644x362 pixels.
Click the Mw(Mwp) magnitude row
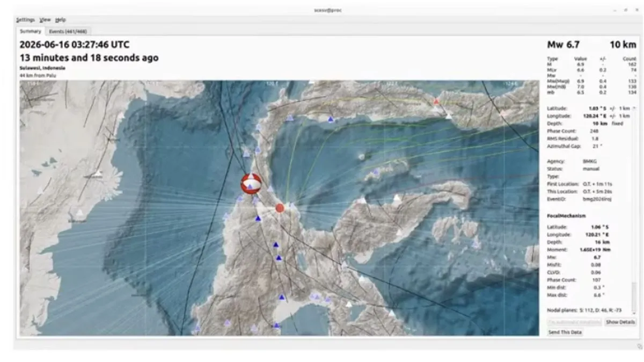[x=591, y=81]
